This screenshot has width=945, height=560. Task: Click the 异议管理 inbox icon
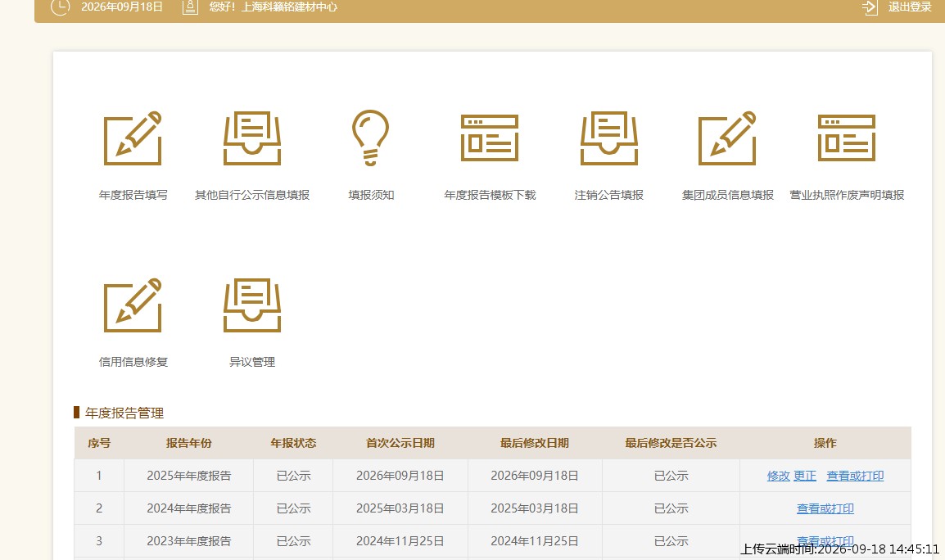point(252,305)
